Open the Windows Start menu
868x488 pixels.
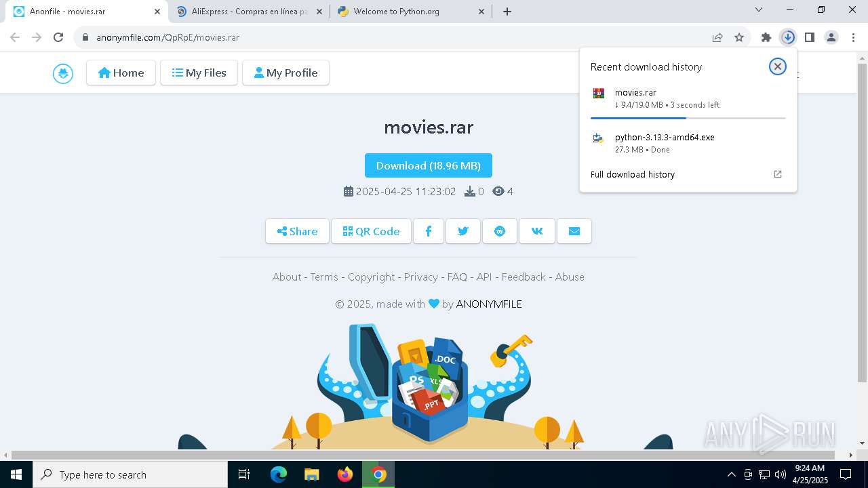(16, 474)
